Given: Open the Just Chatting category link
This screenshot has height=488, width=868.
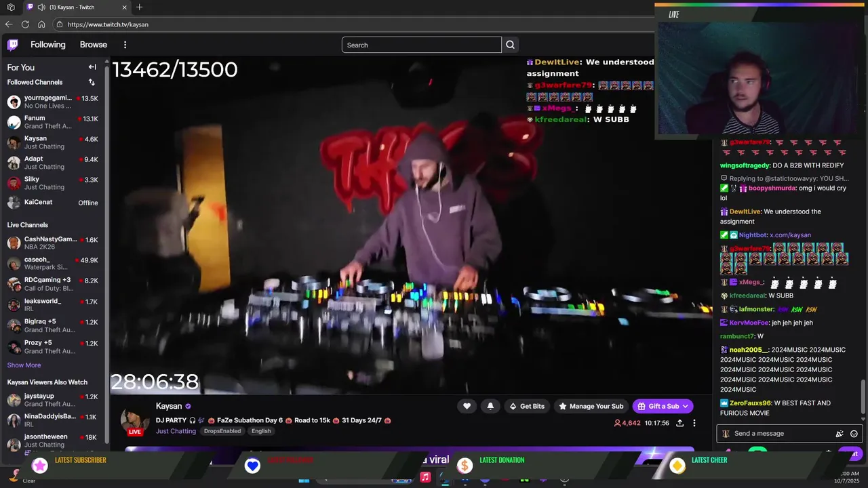Looking at the screenshot, I should point(176,431).
